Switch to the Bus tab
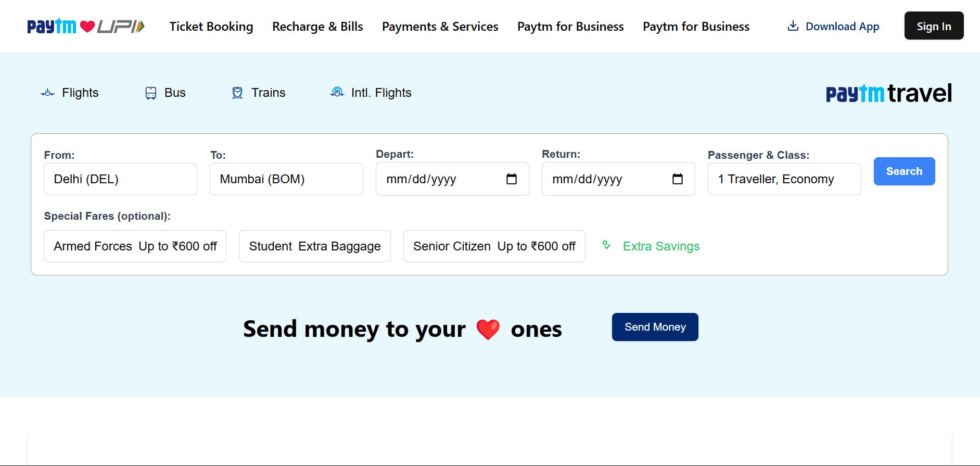Screen dimensions: 980x466 coord(165,93)
